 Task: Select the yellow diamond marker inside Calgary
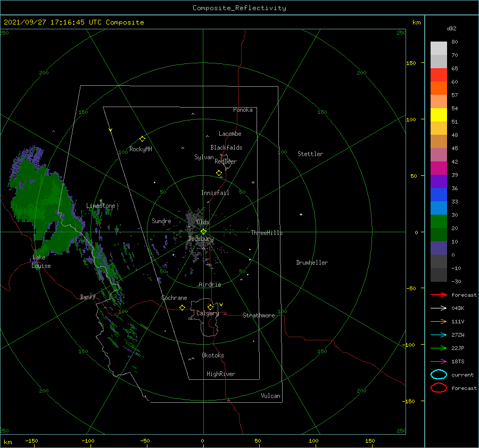click(x=210, y=307)
